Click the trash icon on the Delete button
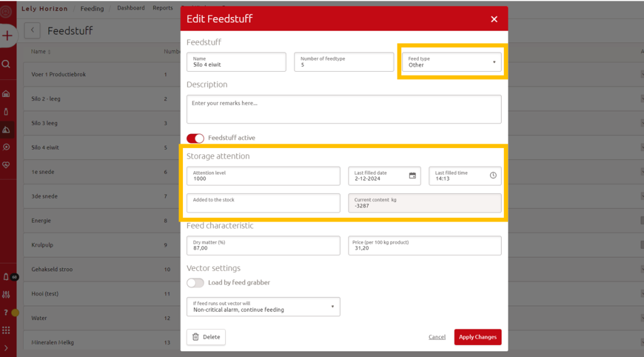The height and width of the screenshot is (357, 644). (196, 337)
